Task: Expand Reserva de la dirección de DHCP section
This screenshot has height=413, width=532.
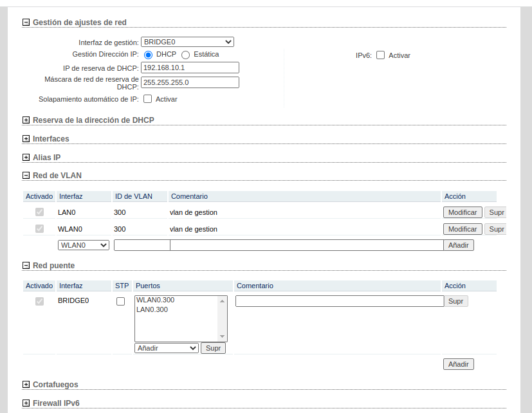Action: click(26, 120)
